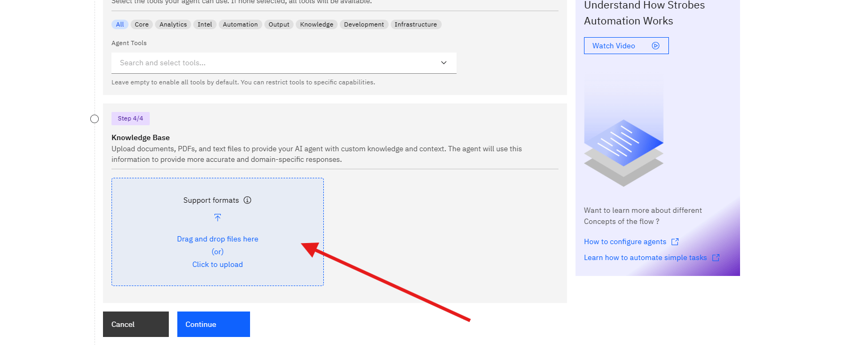Viewport: 868px width, 346px height.
Task: Filter tools by Automation category
Action: coord(240,24)
